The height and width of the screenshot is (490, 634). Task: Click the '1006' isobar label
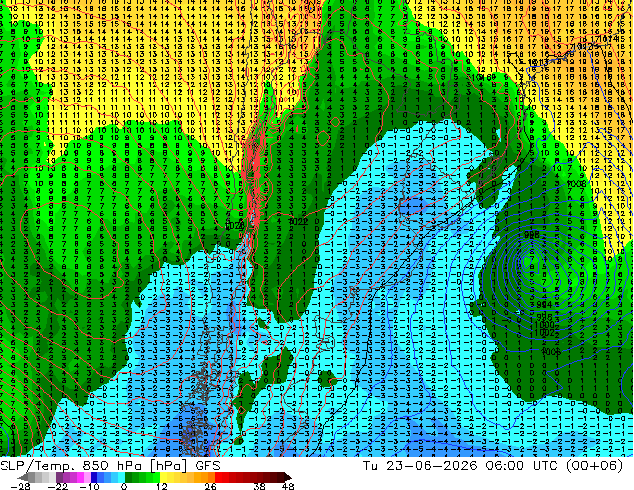[x=551, y=351]
